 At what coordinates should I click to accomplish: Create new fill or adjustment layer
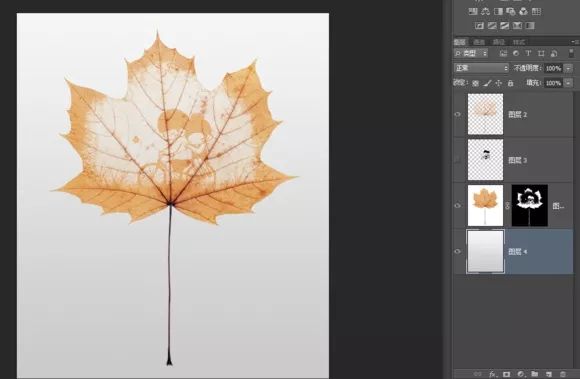coord(520,374)
